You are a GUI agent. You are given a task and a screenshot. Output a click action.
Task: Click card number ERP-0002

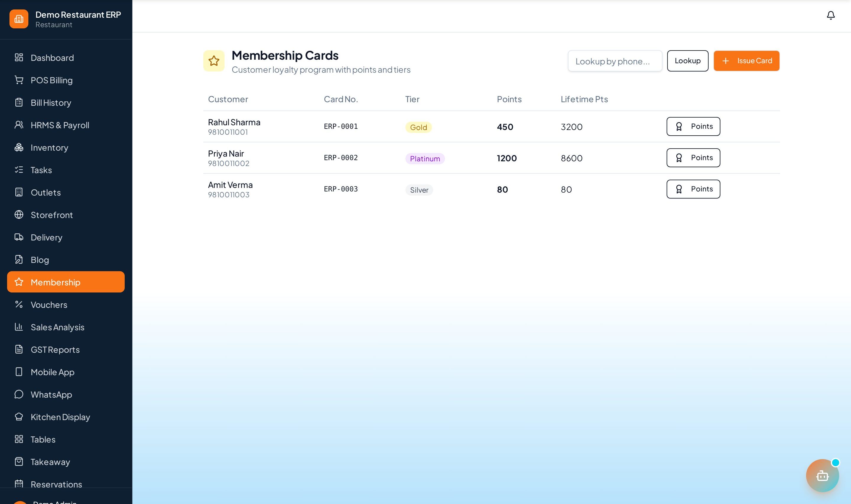point(341,157)
